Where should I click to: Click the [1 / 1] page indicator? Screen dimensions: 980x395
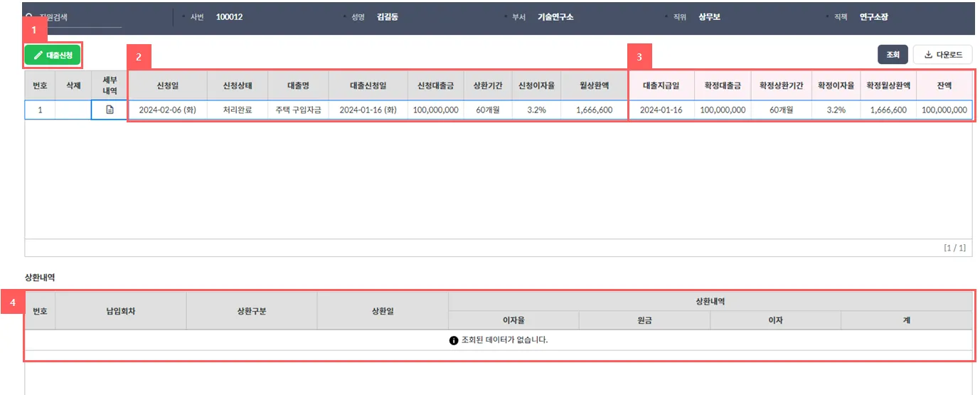point(954,248)
